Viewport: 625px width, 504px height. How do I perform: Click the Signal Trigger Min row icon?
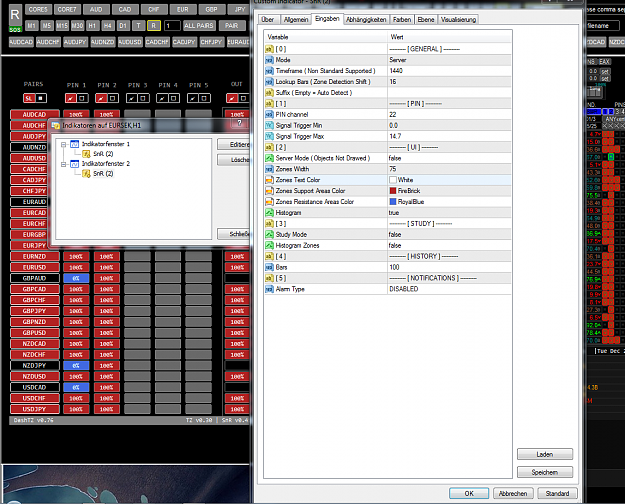click(x=269, y=125)
